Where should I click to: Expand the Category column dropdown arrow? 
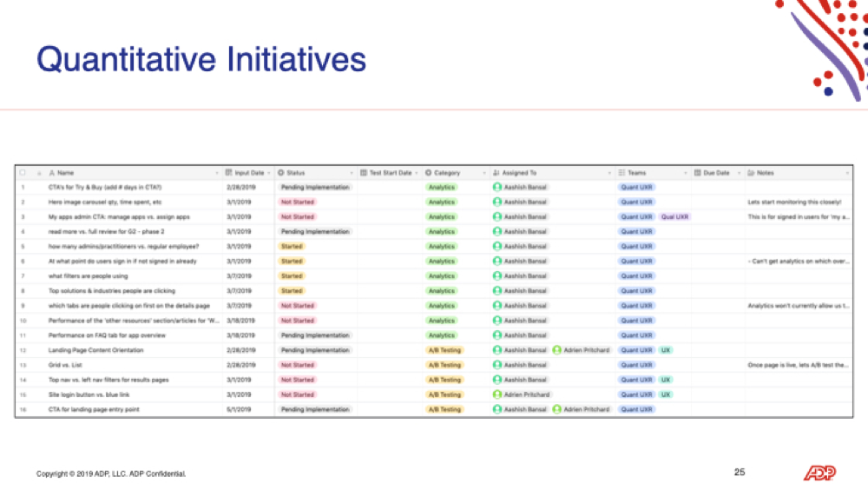484,174
